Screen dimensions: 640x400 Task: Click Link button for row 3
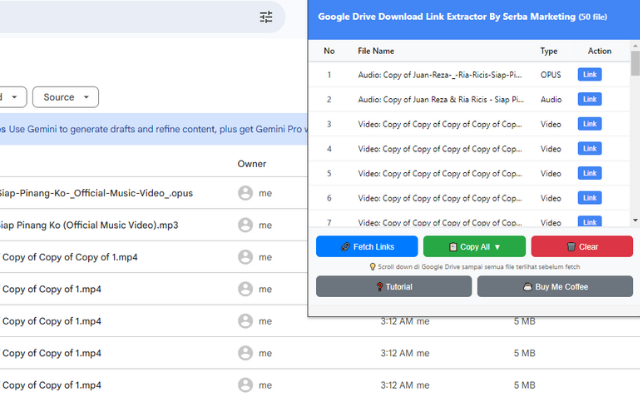589,124
